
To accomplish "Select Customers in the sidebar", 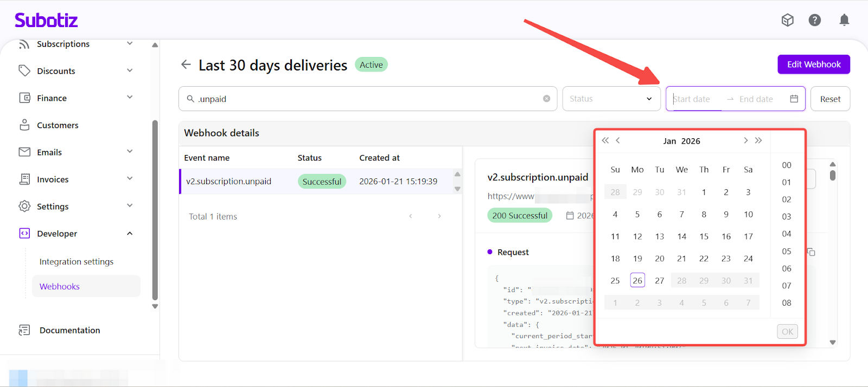I will (x=58, y=125).
